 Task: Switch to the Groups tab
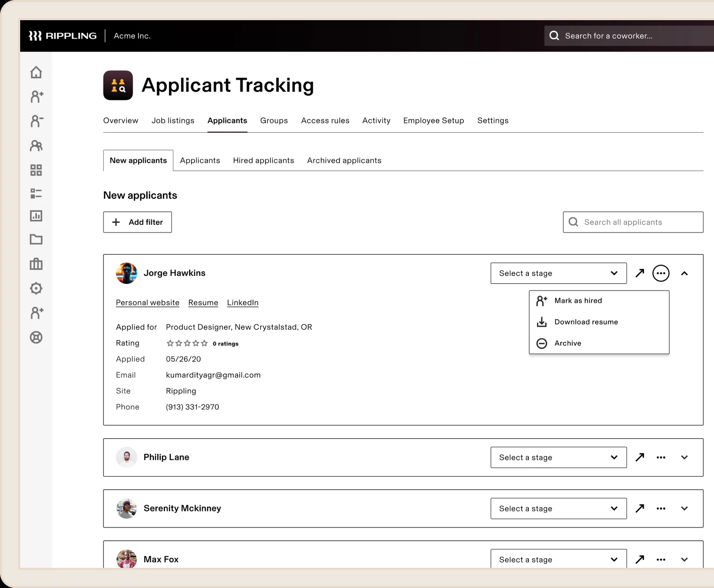pos(274,121)
